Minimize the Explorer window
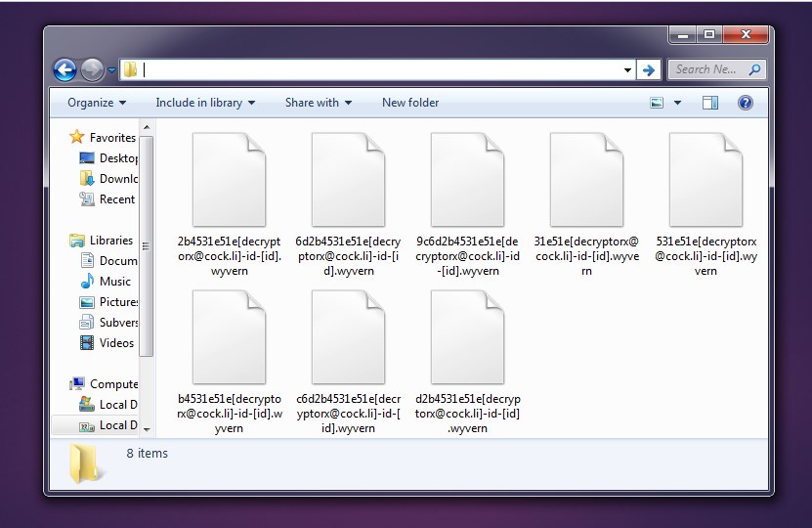This screenshot has width=812, height=528. [683, 35]
